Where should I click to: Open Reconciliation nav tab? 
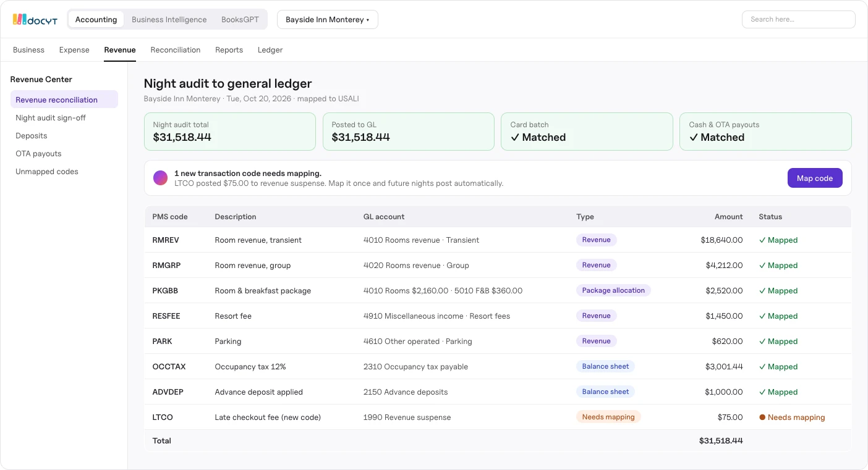tap(176, 50)
